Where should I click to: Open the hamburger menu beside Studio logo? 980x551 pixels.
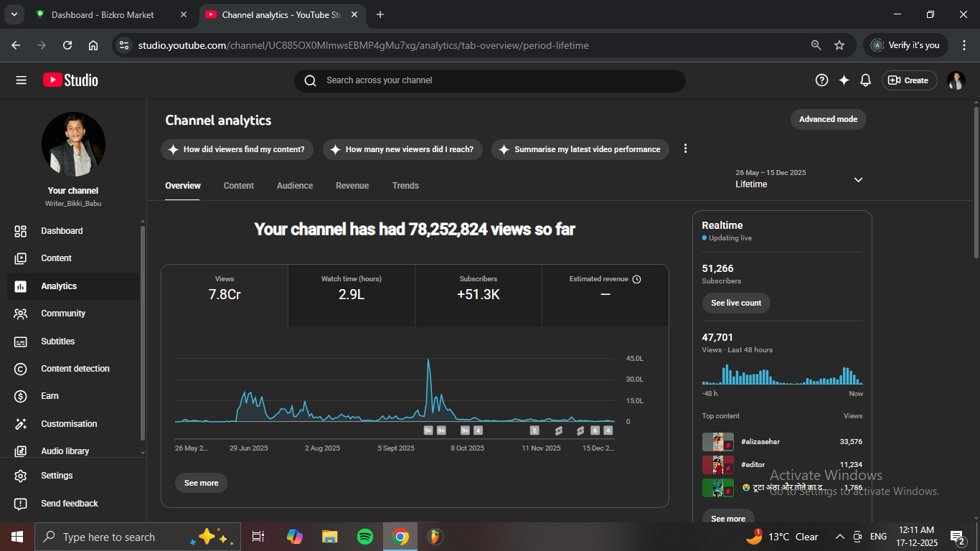coord(21,80)
